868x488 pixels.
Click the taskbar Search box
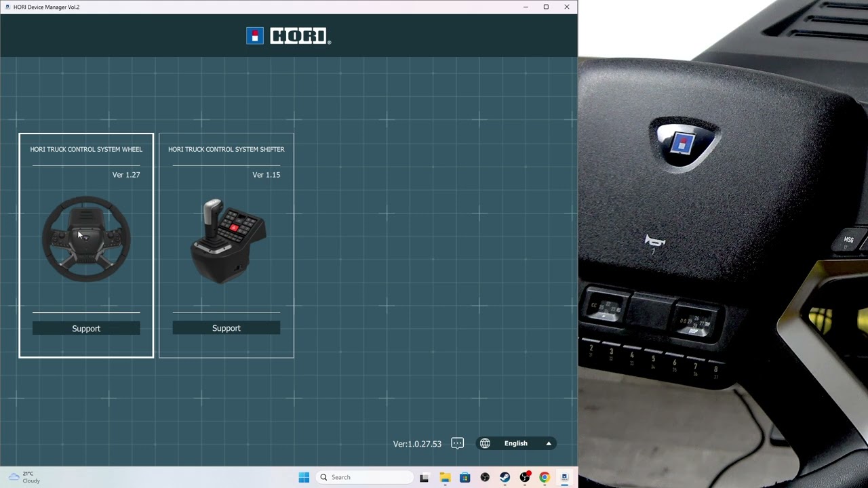tap(365, 477)
